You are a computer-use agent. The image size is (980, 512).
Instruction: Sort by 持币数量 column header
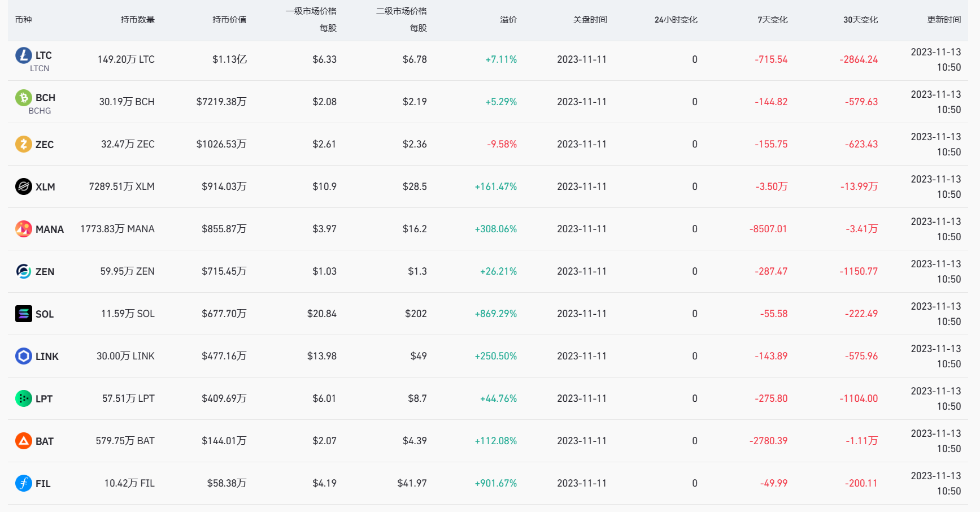coord(137,20)
